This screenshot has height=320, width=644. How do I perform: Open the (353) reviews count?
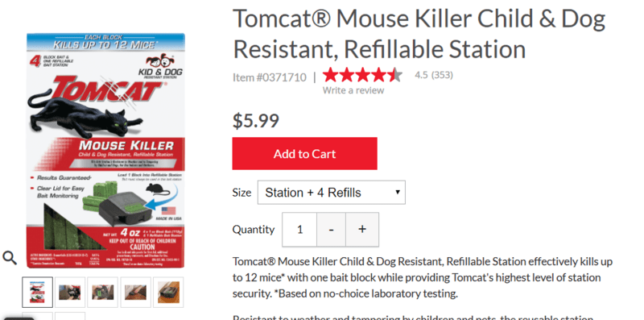tap(442, 75)
